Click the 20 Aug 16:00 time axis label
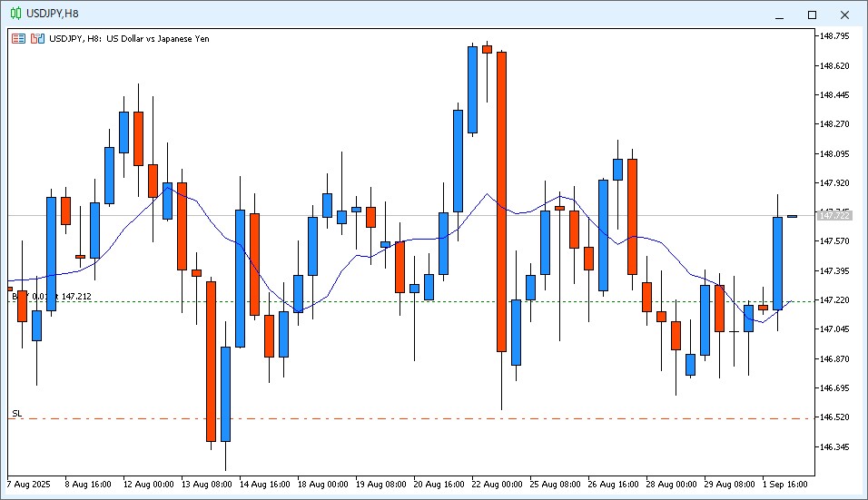 pos(439,485)
